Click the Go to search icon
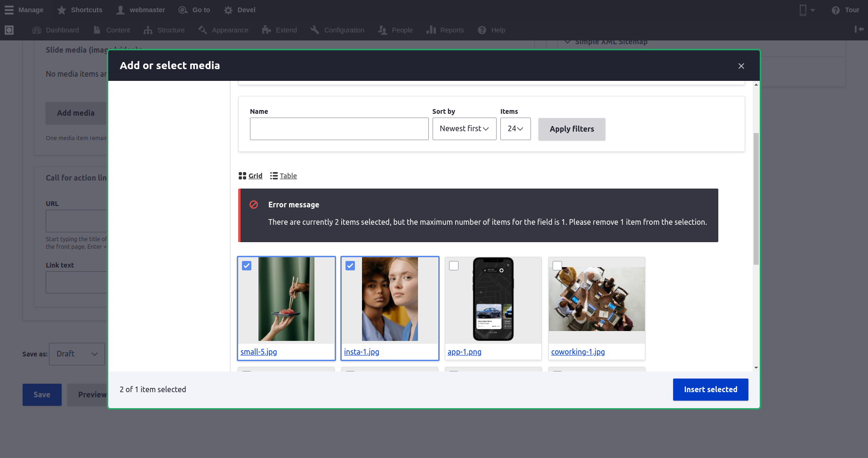 pos(183,10)
